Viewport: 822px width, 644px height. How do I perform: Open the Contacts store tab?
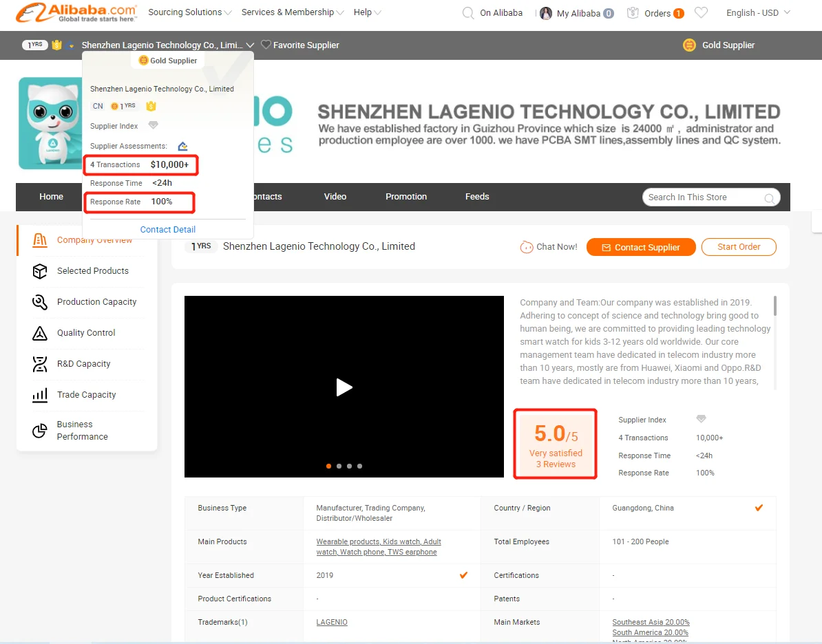[x=268, y=197]
